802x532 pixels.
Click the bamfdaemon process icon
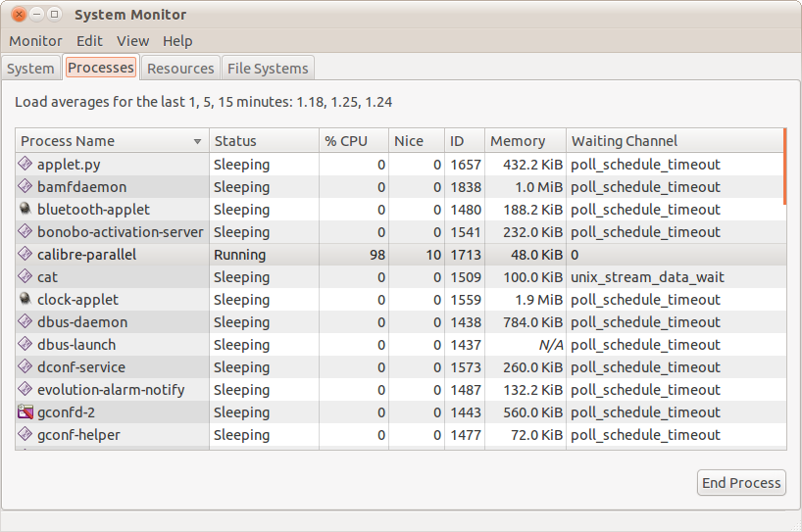26,187
